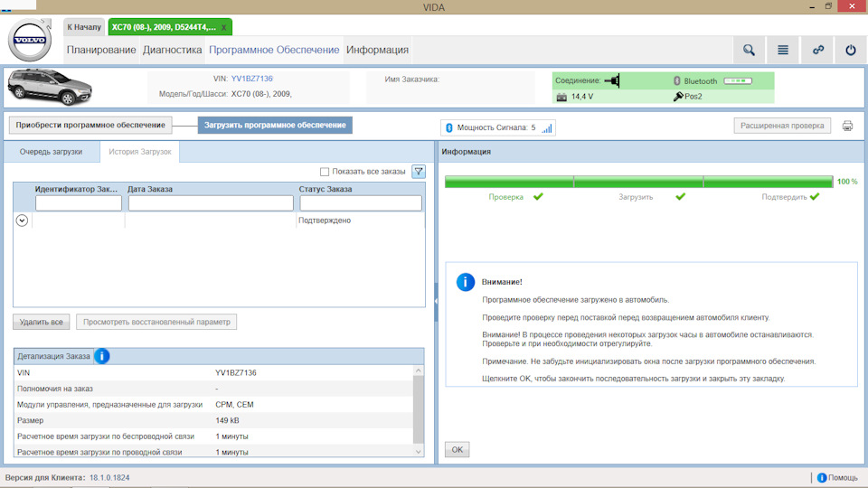Viewport: 868px width, 488px height.
Task: Click OK to finish download
Action: pos(458,449)
